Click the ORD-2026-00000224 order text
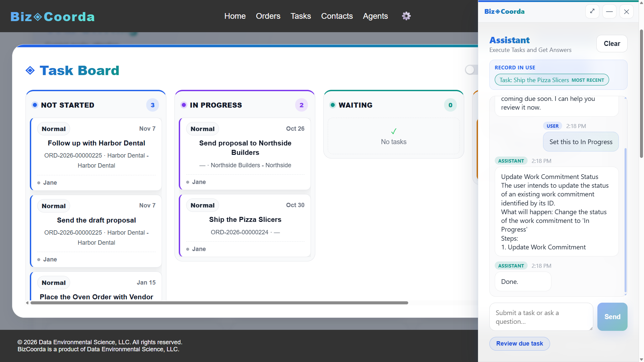Image resolution: width=644 pixels, height=362 pixels. 239,232
